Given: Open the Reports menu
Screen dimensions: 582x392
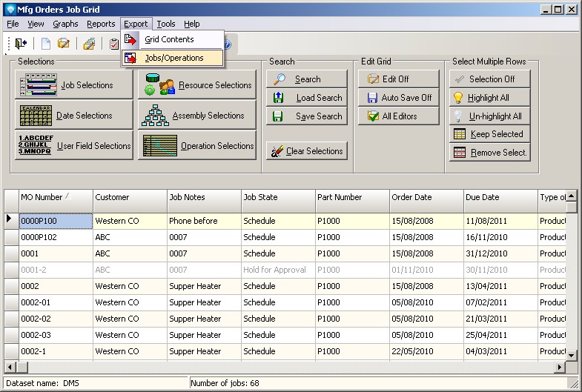Looking at the screenshot, I should pyautogui.click(x=101, y=24).
